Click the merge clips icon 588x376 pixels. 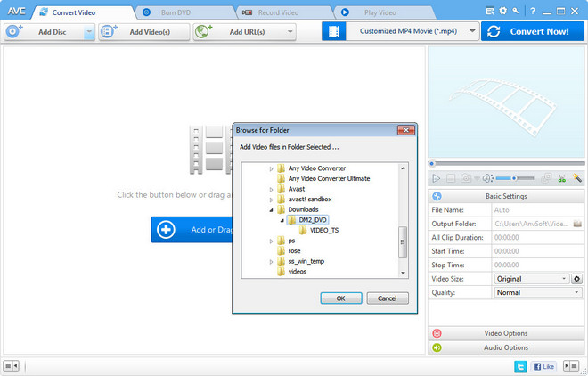pos(546,178)
